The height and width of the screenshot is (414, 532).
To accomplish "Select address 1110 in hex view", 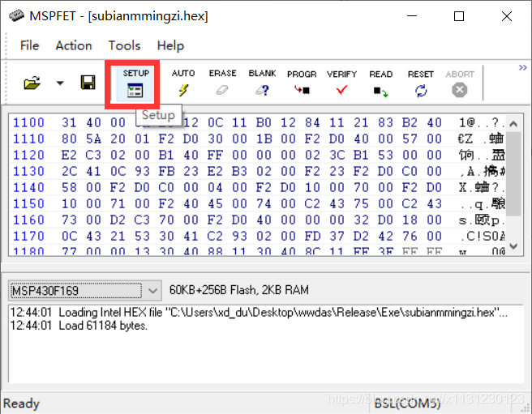I will click(28, 139).
